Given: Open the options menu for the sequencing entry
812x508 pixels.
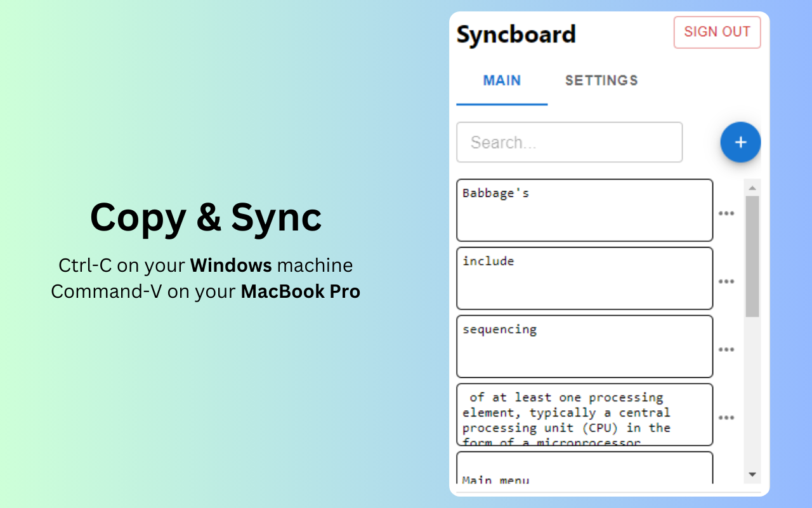Looking at the screenshot, I should coord(726,349).
